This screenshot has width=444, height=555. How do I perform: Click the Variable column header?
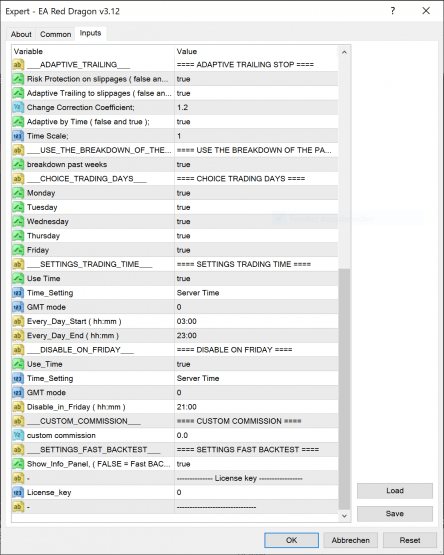93,52
